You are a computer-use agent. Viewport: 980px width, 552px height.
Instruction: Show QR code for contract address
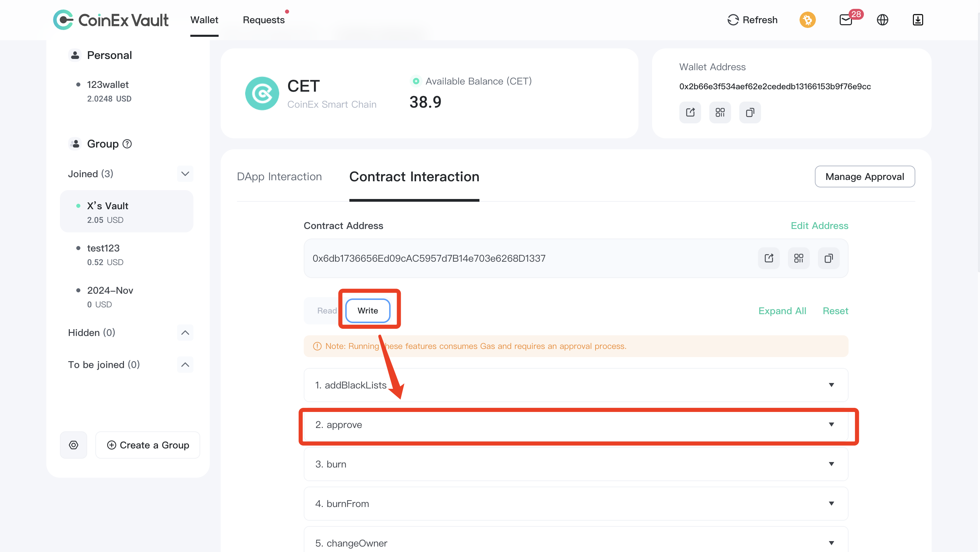point(799,259)
